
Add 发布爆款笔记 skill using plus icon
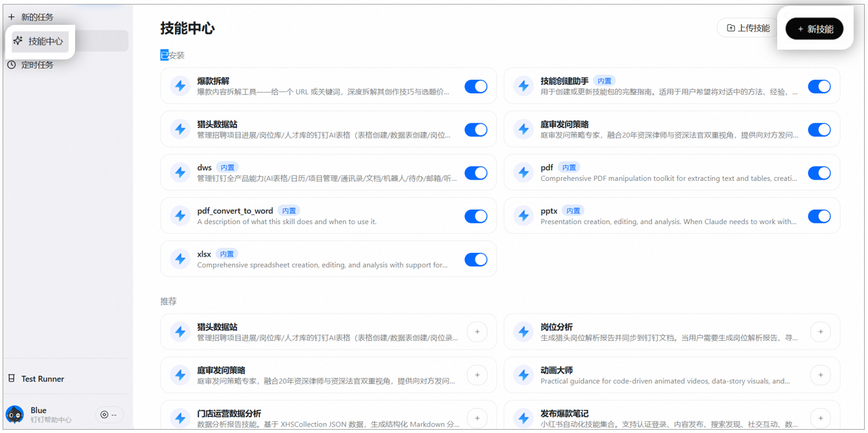pos(820,418)
